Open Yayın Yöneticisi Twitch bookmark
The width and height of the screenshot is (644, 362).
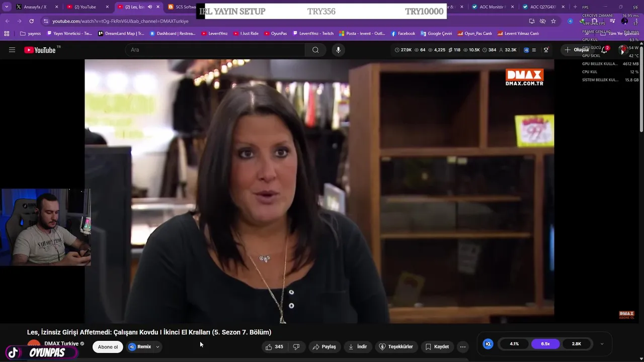point(69,34)
